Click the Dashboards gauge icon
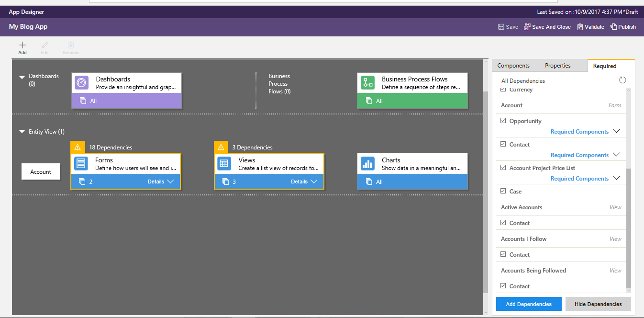Screen dimensions: 644x318 pyautogui.click(x=81, y=83)
